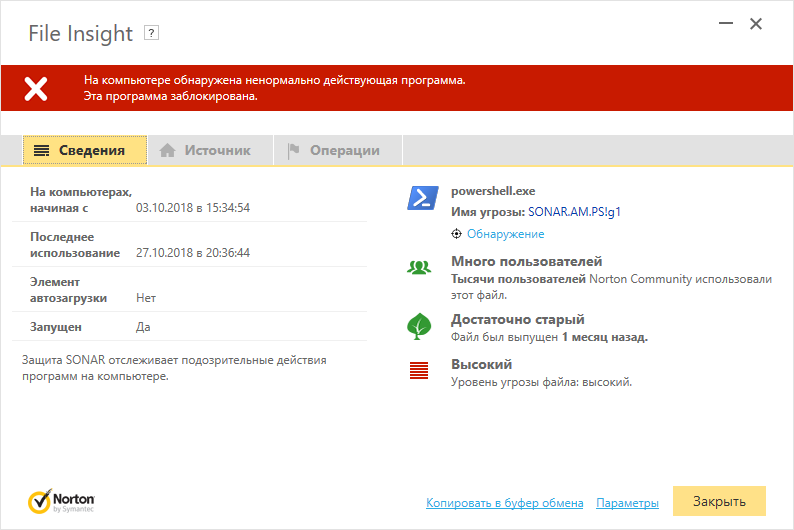Select the last used date 27.10.2018 в 20:36:44

point(193,253)
